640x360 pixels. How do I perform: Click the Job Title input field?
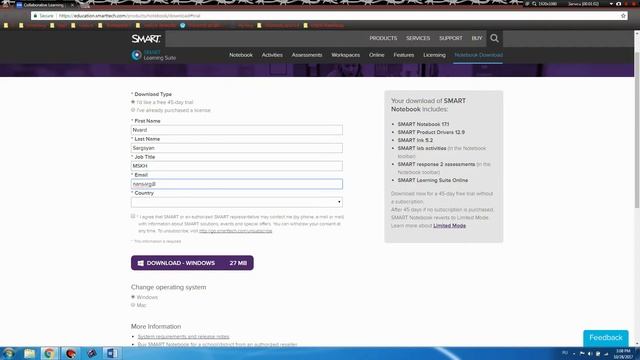coord(237,166)
